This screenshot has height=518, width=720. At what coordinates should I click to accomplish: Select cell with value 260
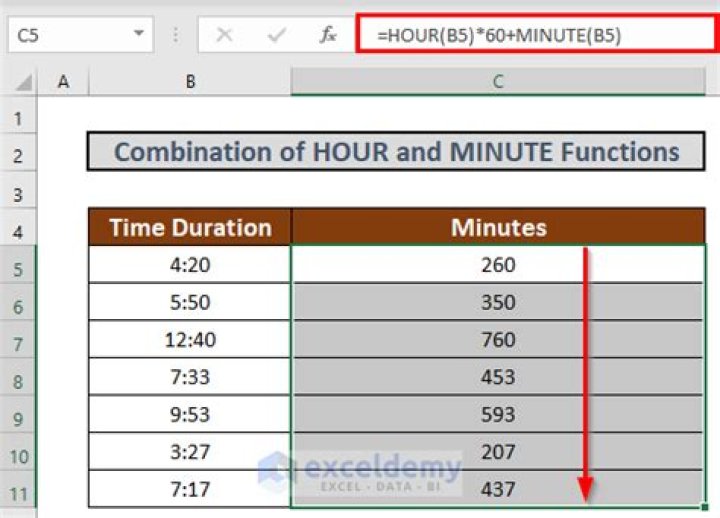tap(497, 265)
